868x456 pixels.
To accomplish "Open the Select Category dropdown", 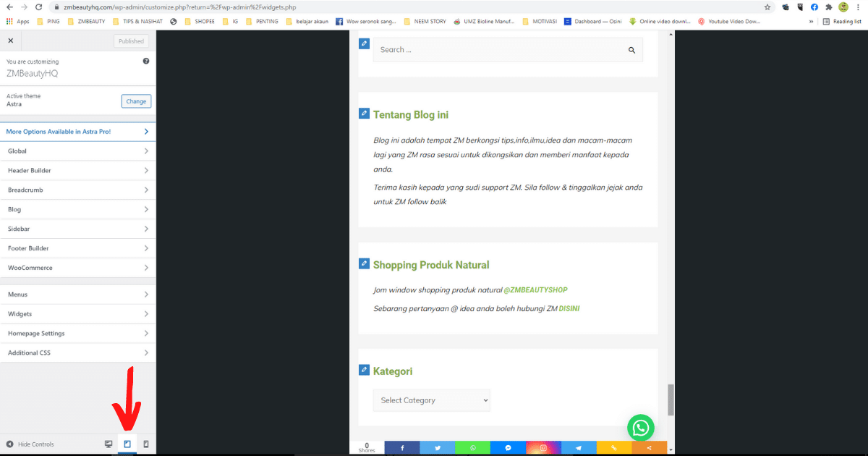I will [x=431, y=400].
